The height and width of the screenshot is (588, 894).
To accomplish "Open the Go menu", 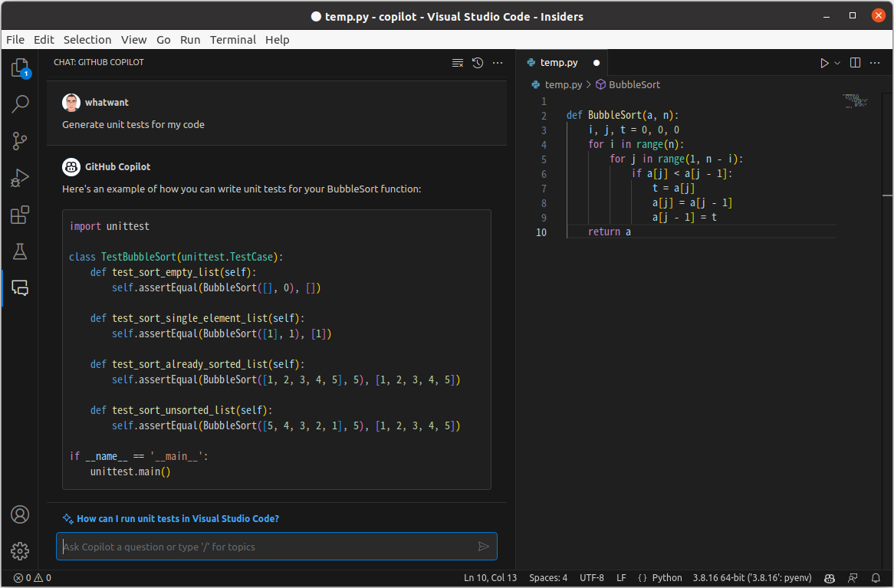I will [163, 40].
